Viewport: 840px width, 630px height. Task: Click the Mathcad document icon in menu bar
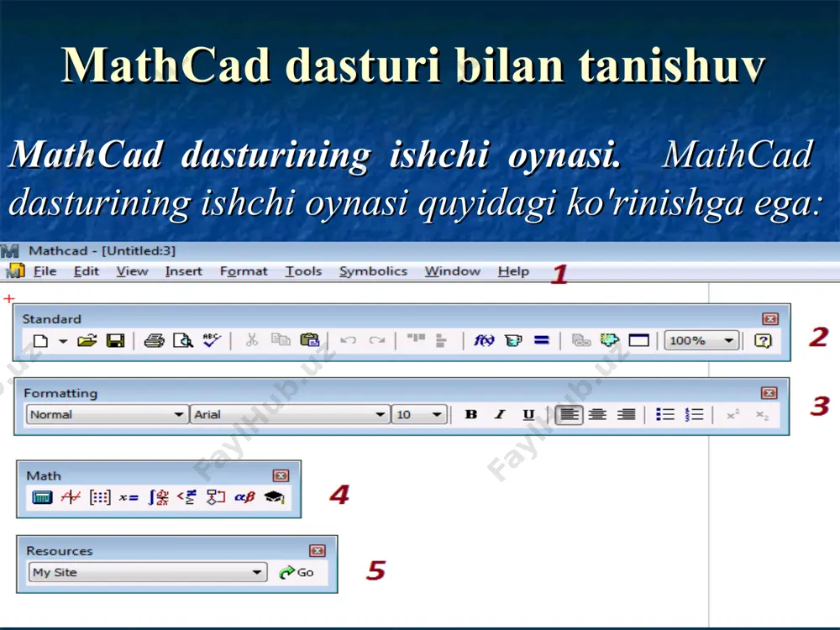click(x=15, y=271)
